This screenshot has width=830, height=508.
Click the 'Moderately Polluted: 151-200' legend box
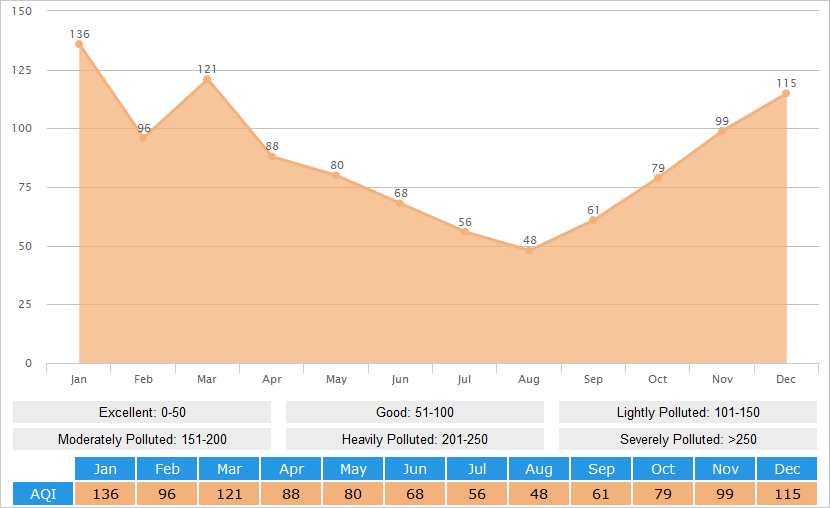pyautogui.click(x=142, y=439)
